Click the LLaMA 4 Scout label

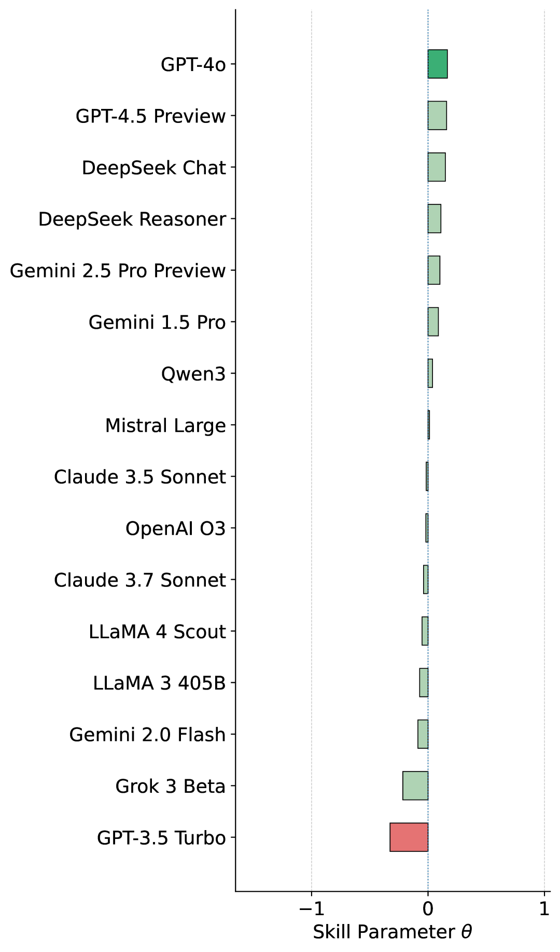157,632
